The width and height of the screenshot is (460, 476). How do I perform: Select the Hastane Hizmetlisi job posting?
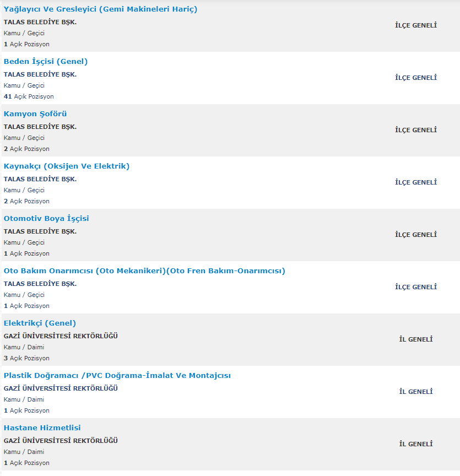[42, 428]
